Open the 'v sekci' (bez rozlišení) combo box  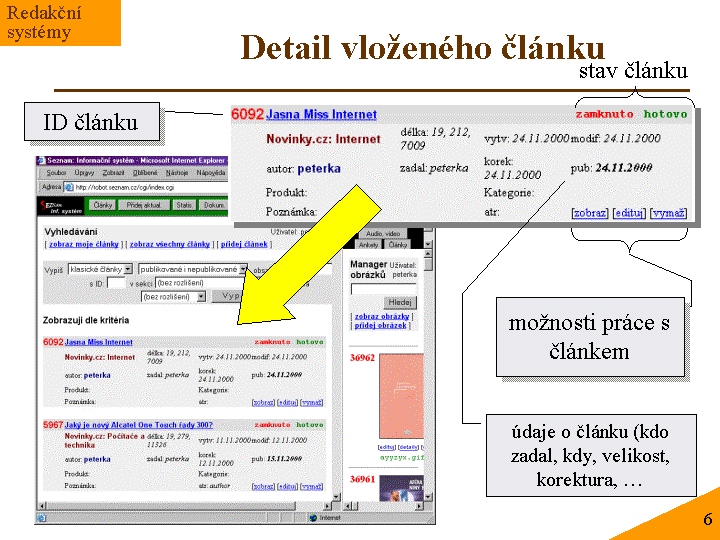201,283
